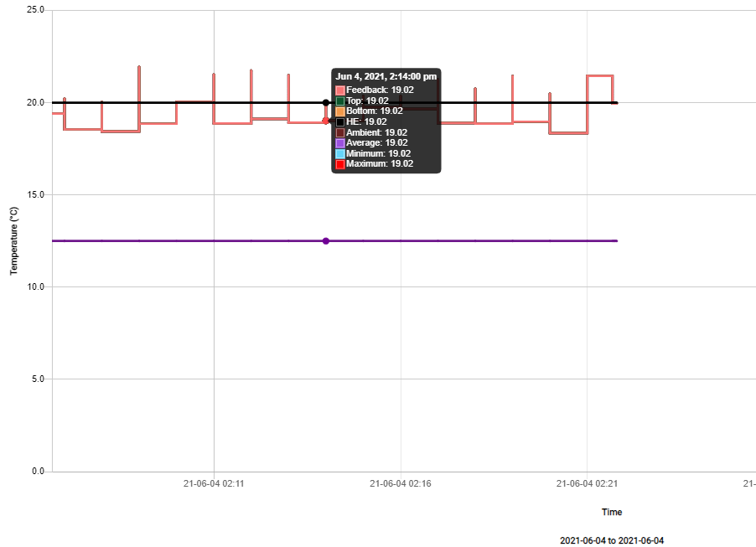Select the 21-06-04 02:11 axis label
Image resolution: width=756 pixels, height=547 pixels.
point(215,482)
